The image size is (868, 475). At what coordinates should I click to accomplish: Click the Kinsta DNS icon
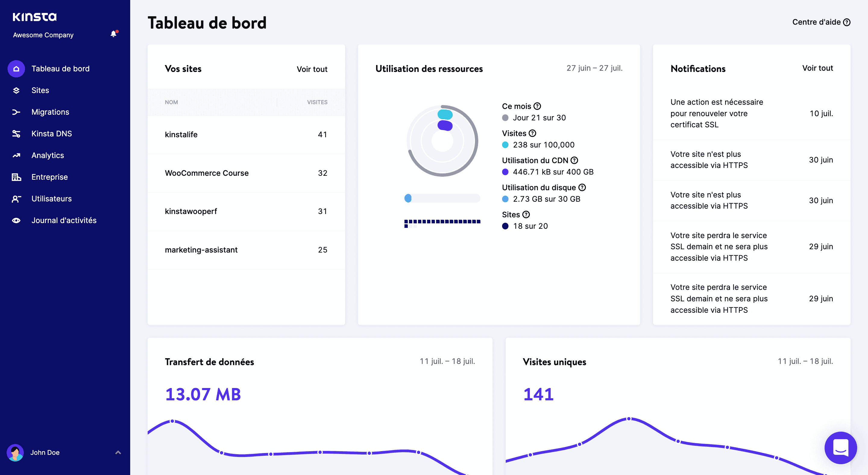point(16,133)
